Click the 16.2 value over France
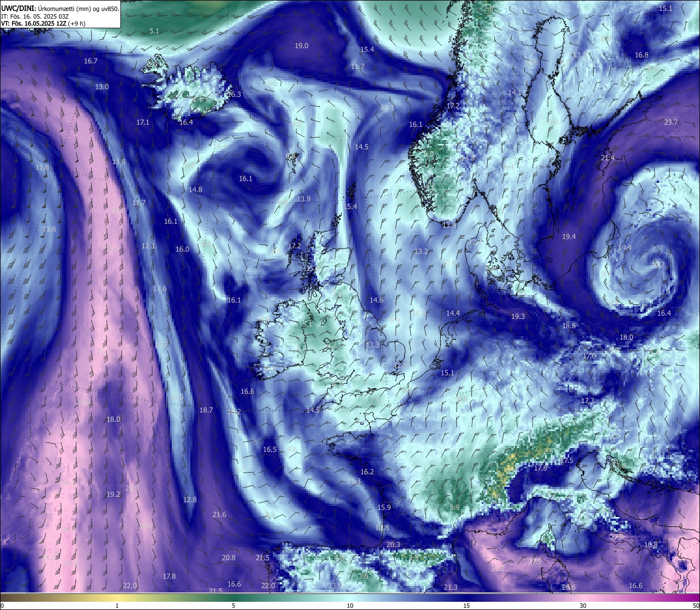This screenshot has width=700, height=610. tap(367, 472)
